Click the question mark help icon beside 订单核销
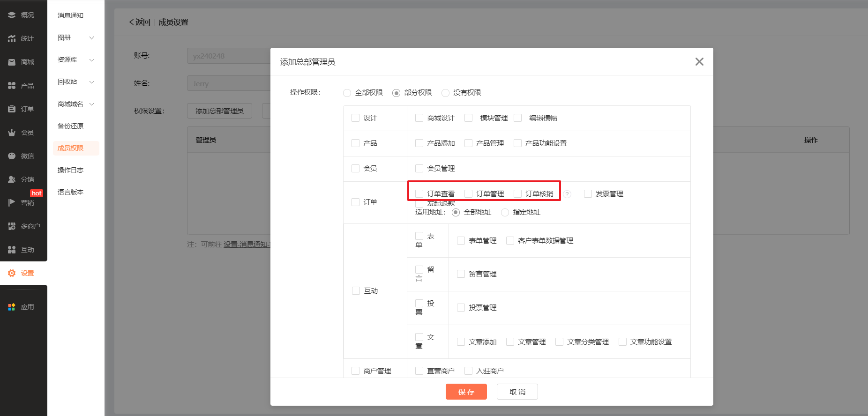 (x=567, y=194)
